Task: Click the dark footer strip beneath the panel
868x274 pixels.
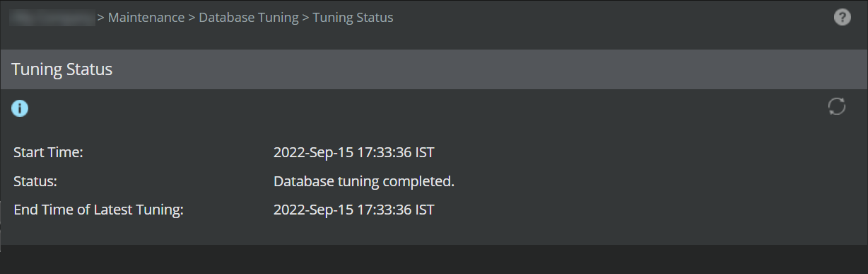Action: 434,260
